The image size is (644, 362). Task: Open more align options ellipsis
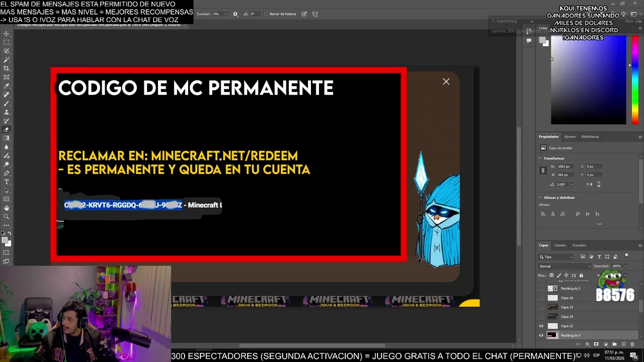(x=599, y=224)
